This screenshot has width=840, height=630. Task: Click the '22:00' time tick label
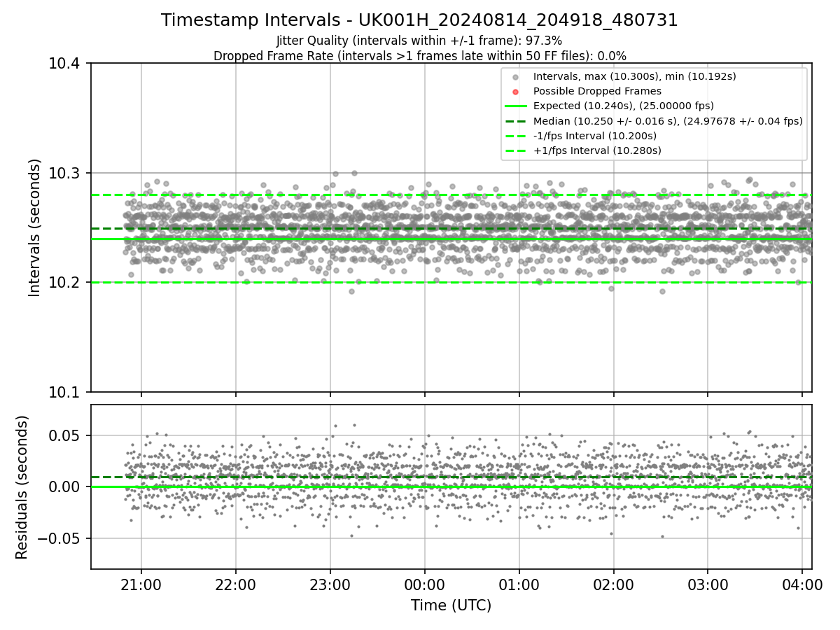point(236,584)
